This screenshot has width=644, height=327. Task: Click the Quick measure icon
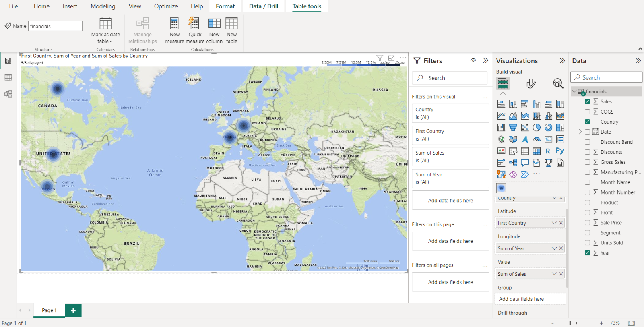(195, 23)
